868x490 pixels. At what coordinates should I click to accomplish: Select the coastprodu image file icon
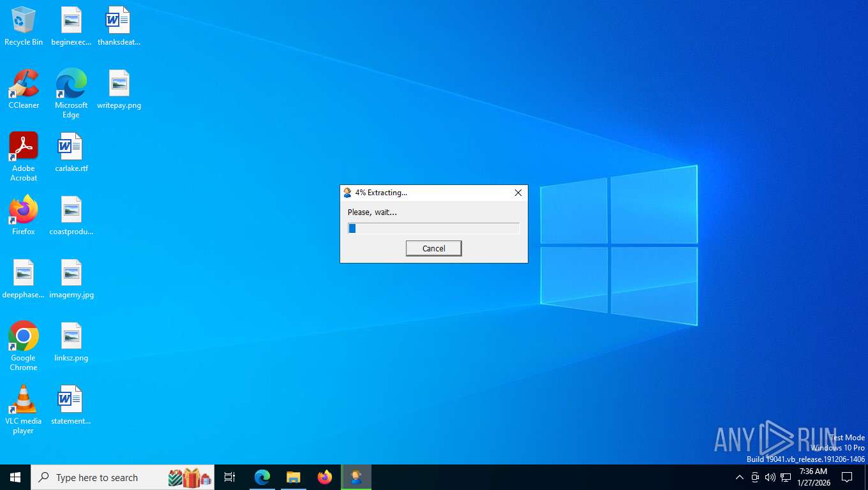[71, 216]
